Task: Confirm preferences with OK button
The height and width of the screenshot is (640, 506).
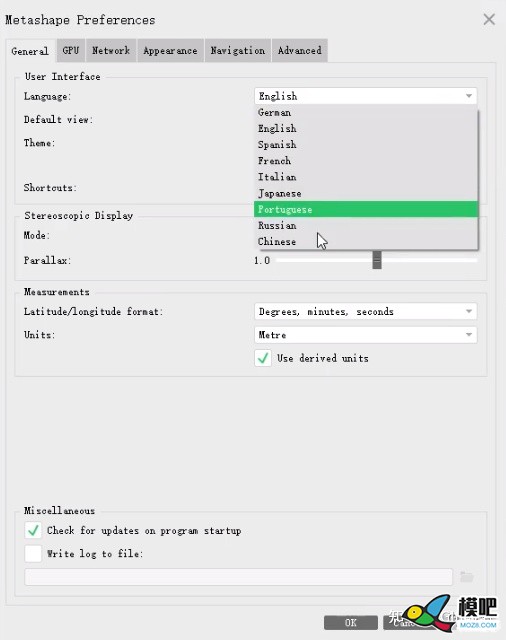Action: [x=351, y=622]
